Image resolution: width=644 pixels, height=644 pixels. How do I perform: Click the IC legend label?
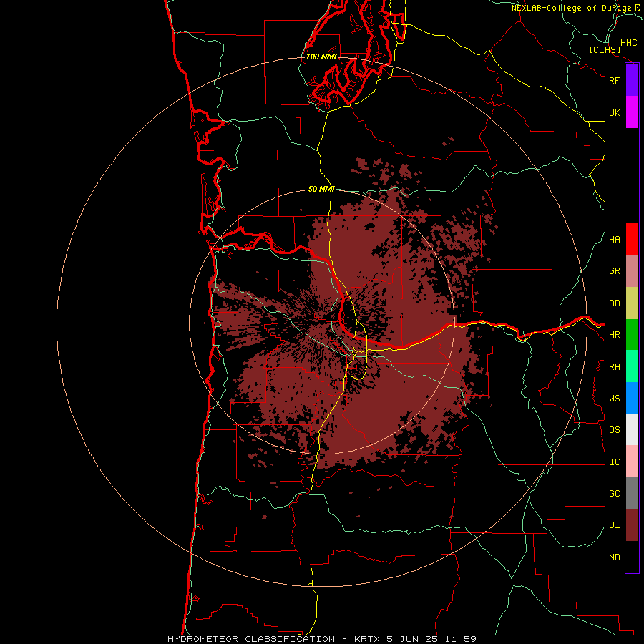click(x=614, y=462)
